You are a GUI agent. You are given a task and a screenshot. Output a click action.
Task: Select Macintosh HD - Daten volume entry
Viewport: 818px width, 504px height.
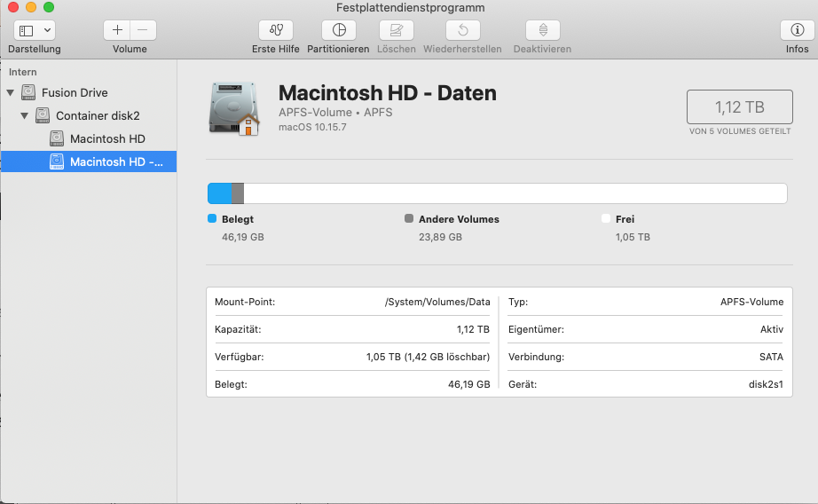pyautogui.click(x=116, y=161)
